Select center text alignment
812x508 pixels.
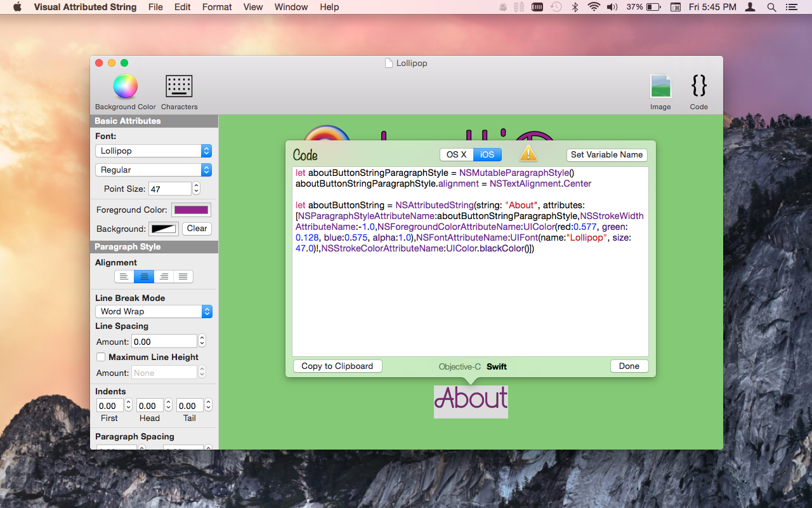tap(144, 276)
